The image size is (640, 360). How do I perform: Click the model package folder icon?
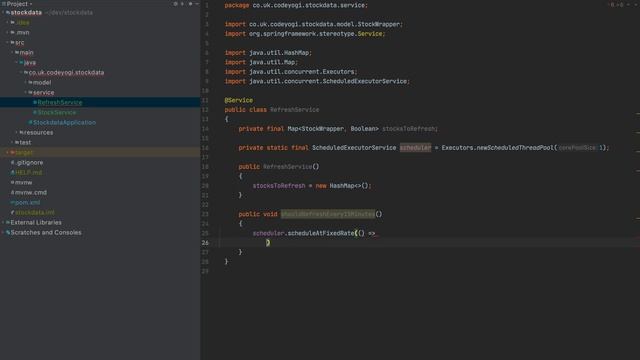pos(31,82)
